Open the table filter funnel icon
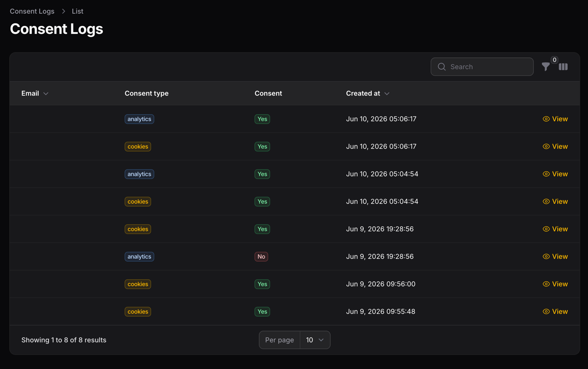This screenshot has width=588, height=369. 546,67
